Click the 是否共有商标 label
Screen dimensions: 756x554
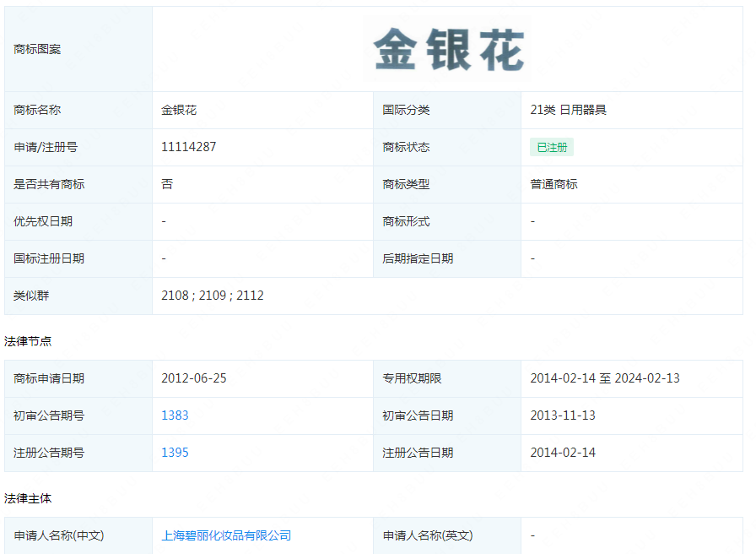(49, 184)
